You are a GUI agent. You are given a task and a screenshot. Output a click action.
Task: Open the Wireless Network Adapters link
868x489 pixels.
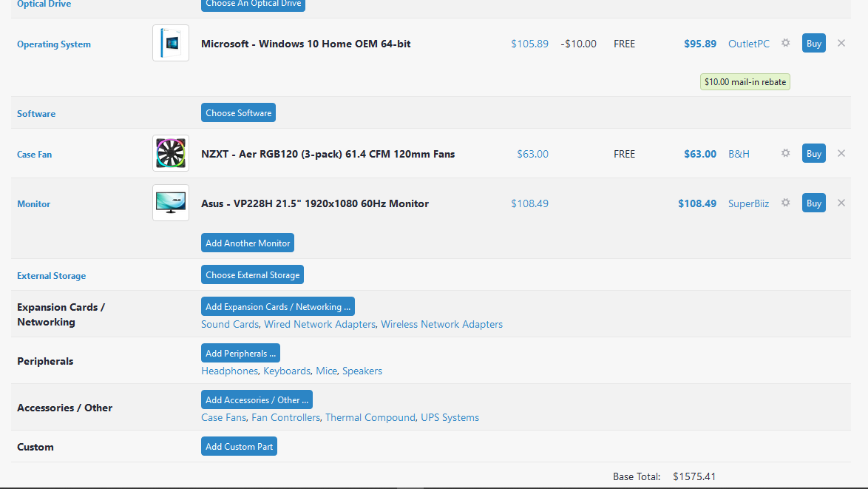pos(441,324)
